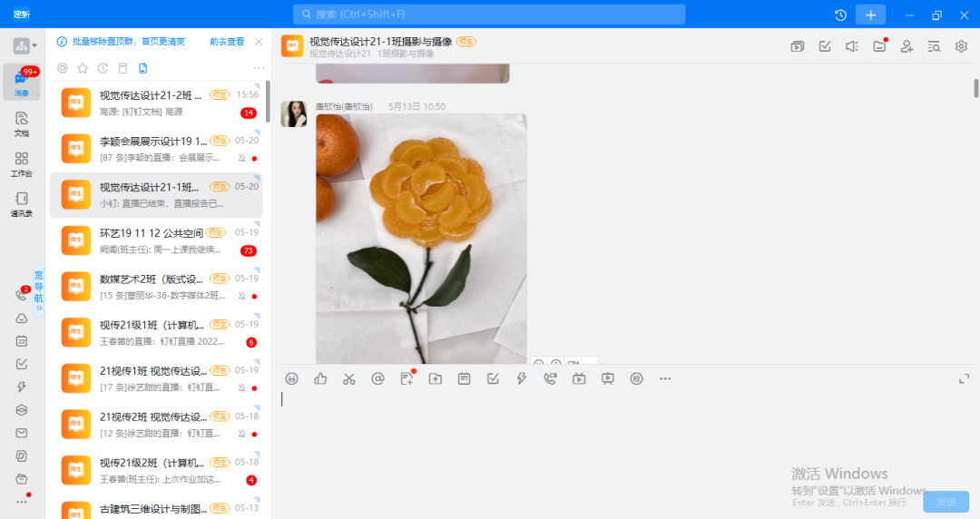Open the to-do checkmark icon in sidebar
This screenshot has width=980, height=519.
click(x=22, y=364)
